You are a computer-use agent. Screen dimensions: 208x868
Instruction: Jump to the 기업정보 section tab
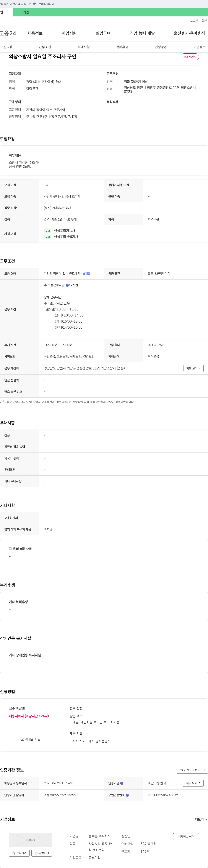199,47
